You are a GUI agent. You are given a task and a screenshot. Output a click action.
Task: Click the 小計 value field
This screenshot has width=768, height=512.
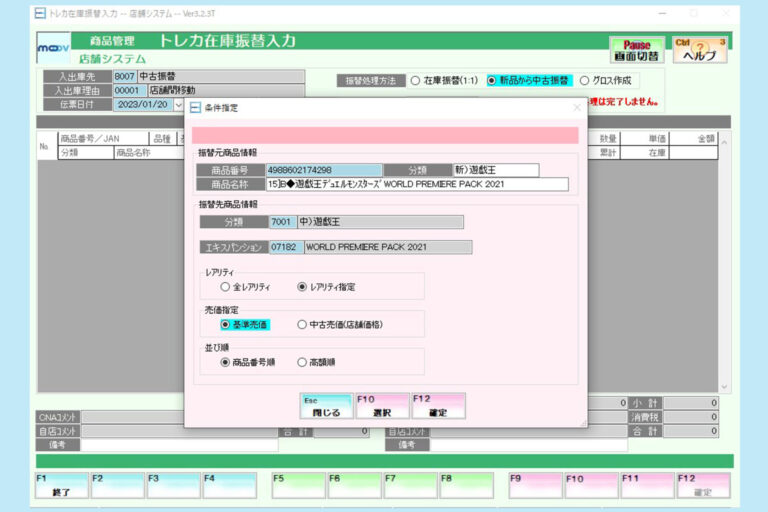pos(691,403)
